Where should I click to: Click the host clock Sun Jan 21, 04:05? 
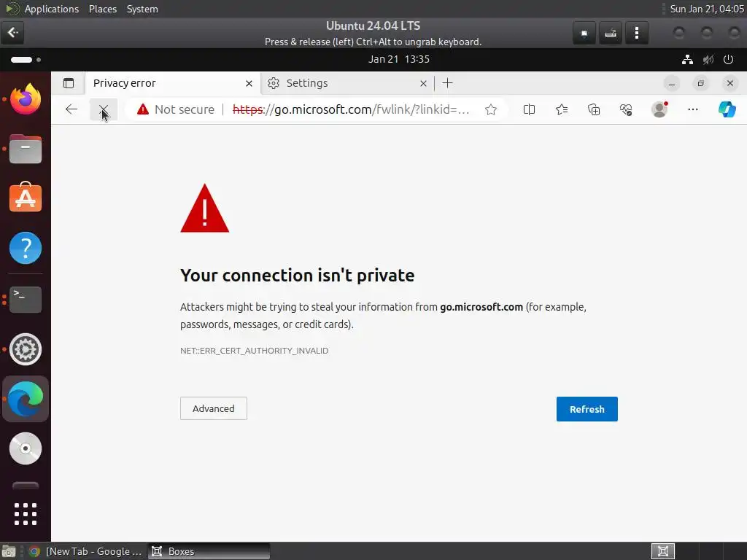point(707,9)
